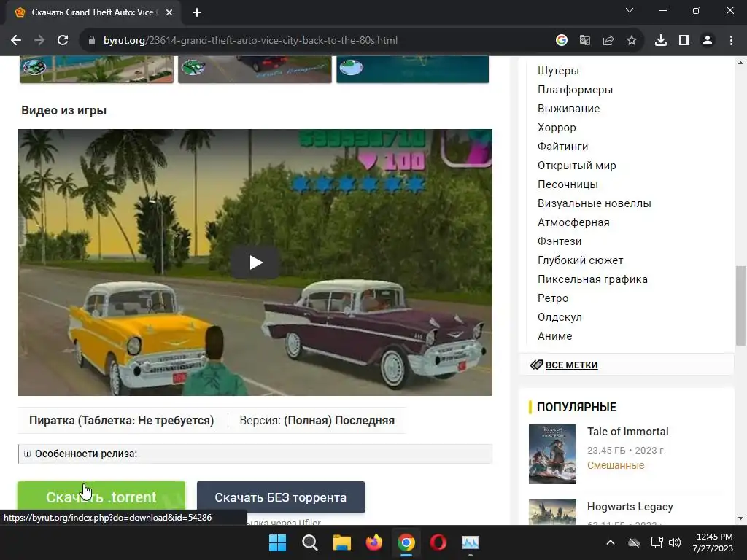Click the browser forward arrow
This screenshot has width=747, height=560.
pos(39,41)
